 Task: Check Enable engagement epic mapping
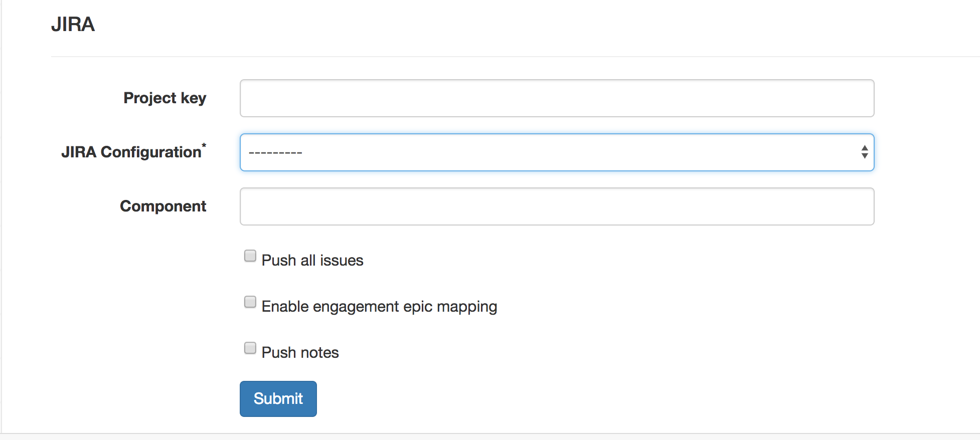pos(250,302)
